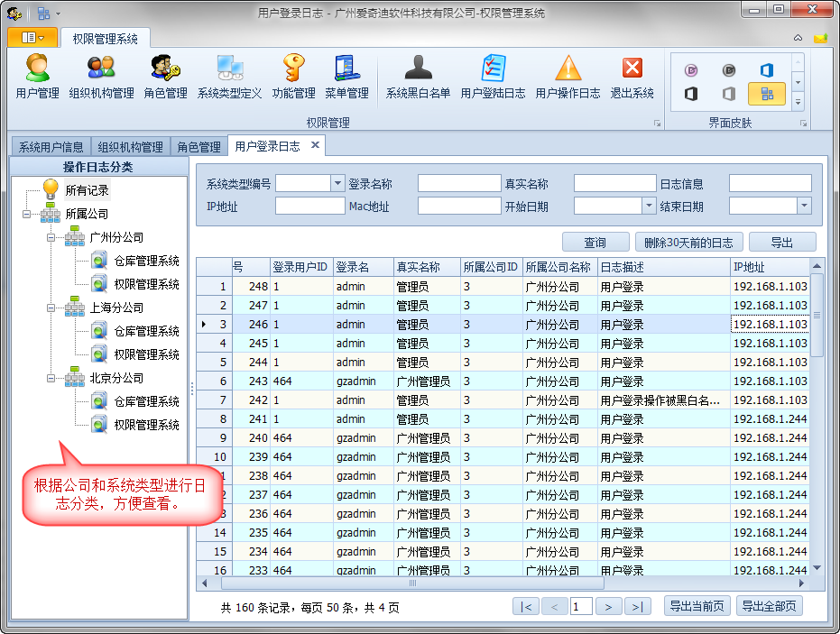Open quick access toolbar customize arrow

[x=59, y=14]
